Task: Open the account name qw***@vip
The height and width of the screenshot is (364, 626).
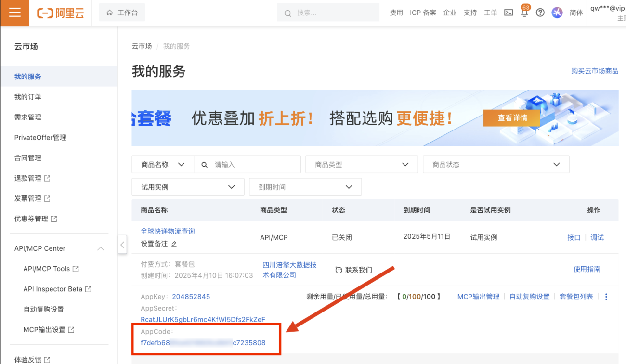Action: tap(608, 8)
